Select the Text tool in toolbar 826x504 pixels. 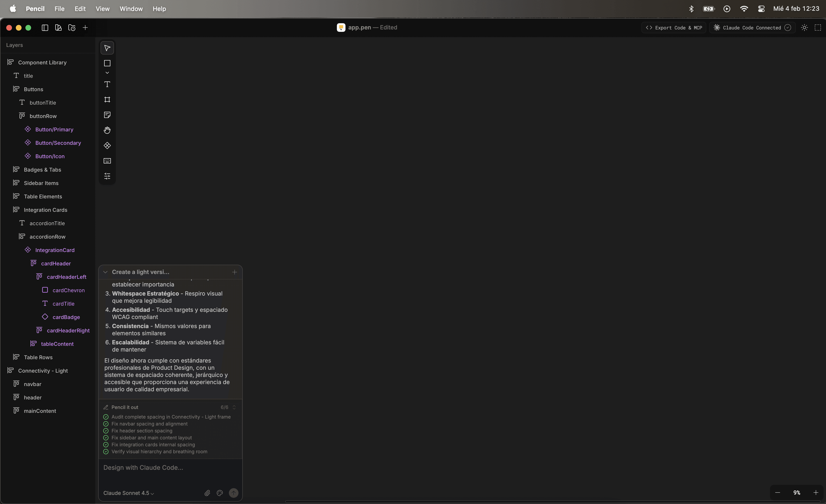click(x=107, y=84)
